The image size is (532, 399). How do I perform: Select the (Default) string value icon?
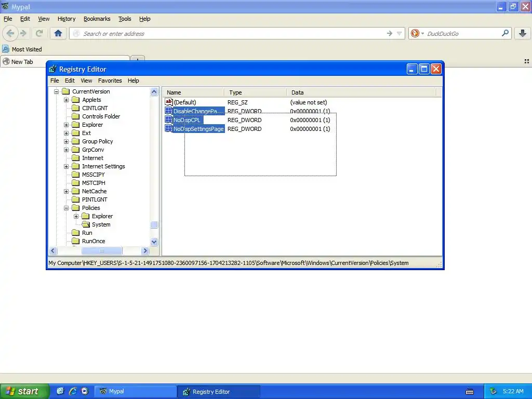(x=169, y=102)
